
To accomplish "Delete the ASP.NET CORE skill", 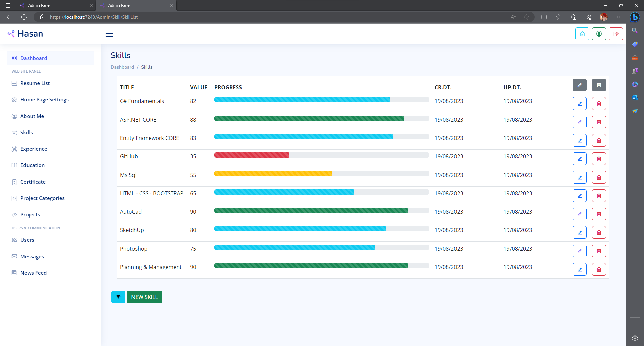I will tap(599, 122).
